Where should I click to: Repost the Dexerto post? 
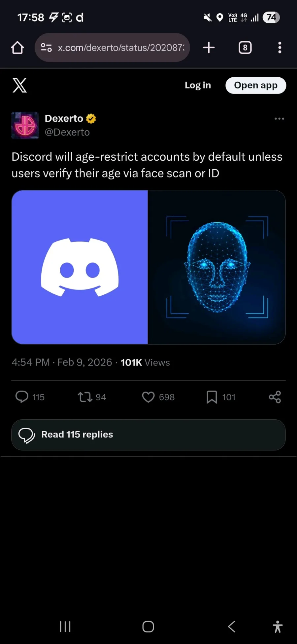point(85,397)
